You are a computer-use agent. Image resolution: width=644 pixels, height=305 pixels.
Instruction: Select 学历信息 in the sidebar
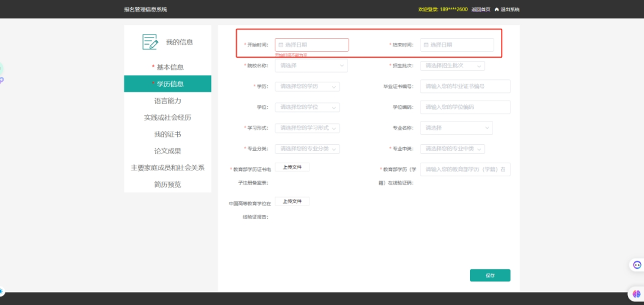pyautogui.click(x=168, y=84)
